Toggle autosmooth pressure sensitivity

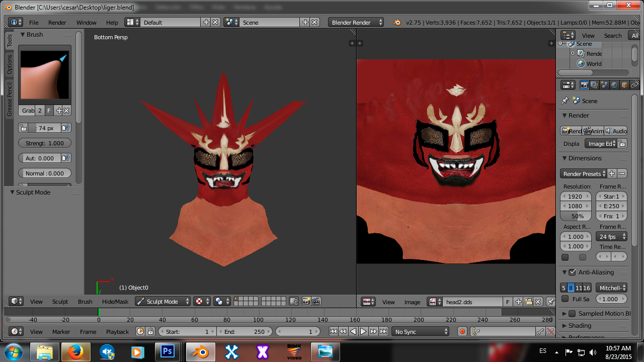tap(66, 158)
